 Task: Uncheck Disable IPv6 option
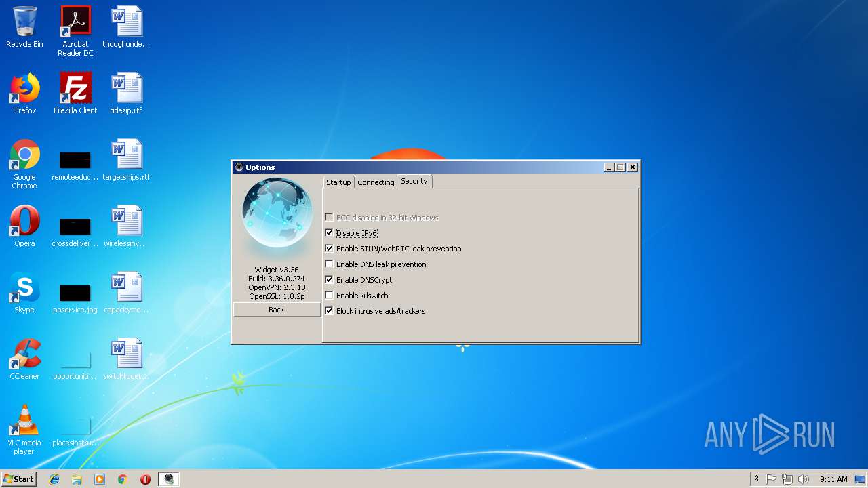(x=329, y=233)
